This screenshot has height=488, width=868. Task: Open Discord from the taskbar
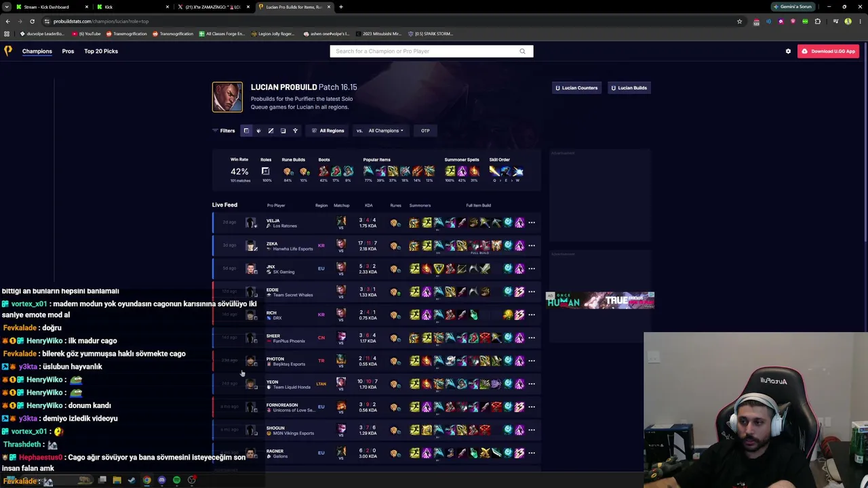(x=161, y=481)
